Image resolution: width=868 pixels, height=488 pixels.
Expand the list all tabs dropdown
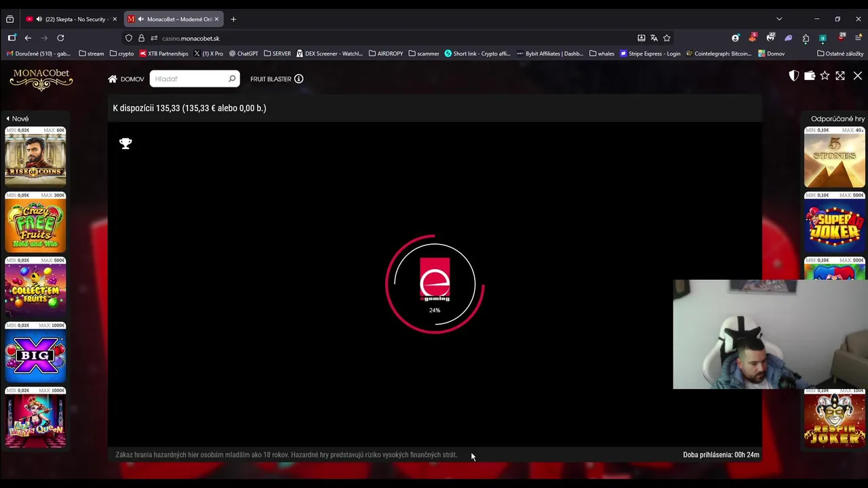click(779, 19)
